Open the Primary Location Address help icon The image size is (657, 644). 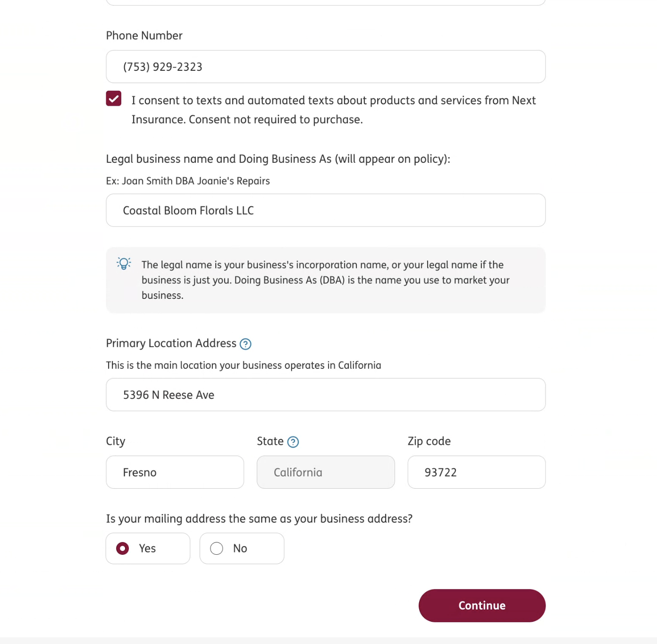click(x=245, y=344)
